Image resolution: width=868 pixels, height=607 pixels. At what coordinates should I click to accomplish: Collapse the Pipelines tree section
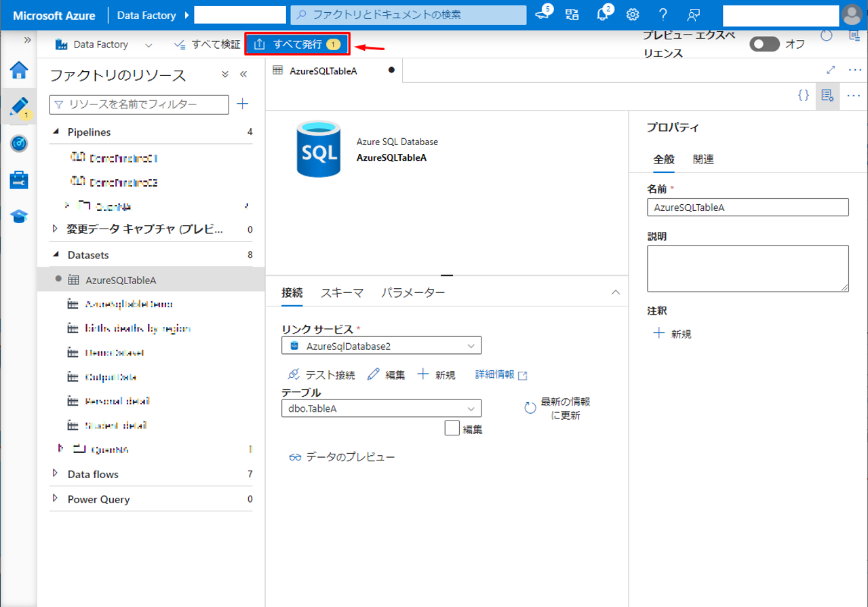(x=56, y=132)
